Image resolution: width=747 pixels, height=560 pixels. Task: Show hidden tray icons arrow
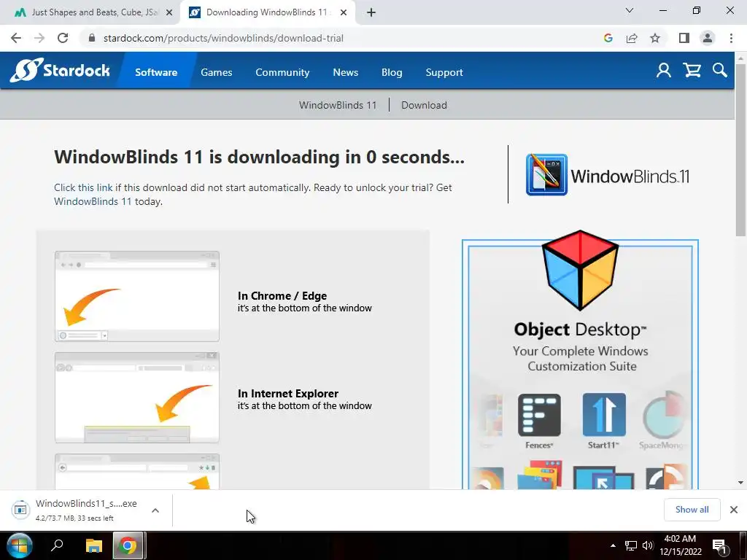coord(613,545)
